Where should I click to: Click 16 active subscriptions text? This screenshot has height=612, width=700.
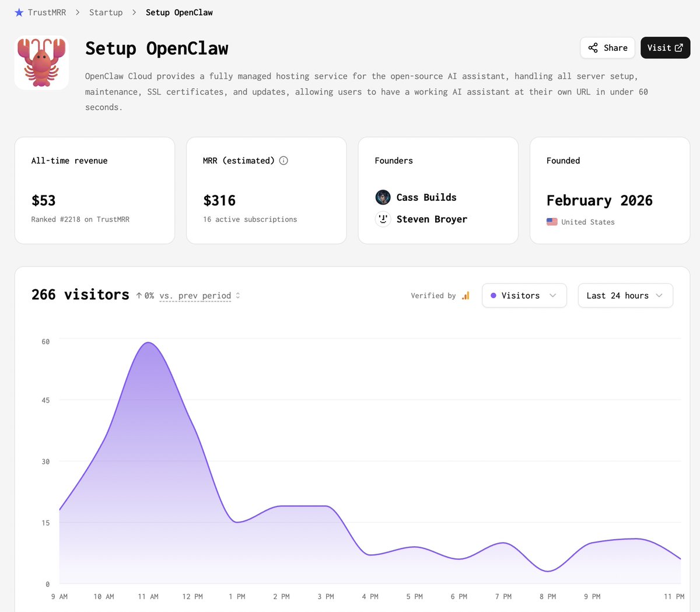coord(250,219)
